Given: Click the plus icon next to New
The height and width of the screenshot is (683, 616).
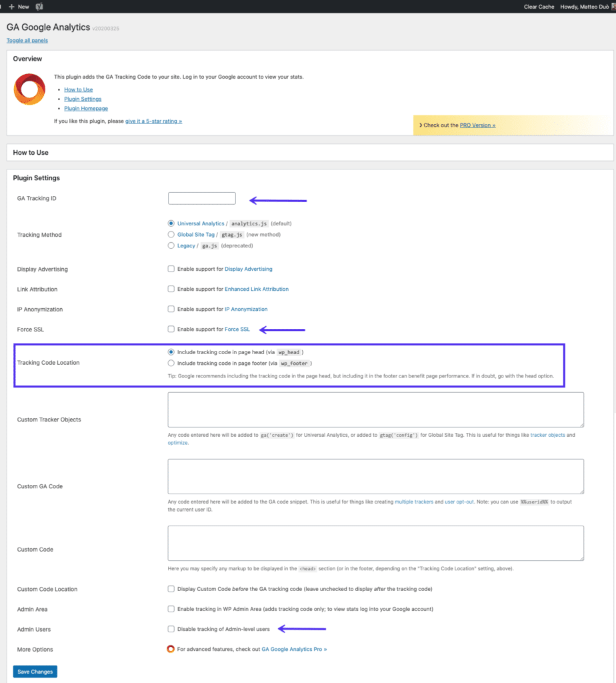Looking at the screenshot, I should 12,6.
